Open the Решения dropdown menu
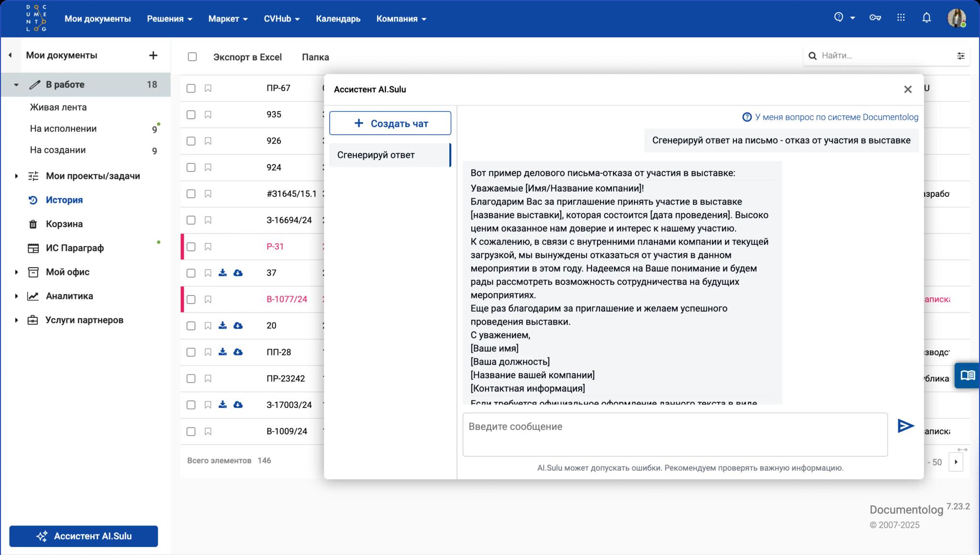Screen dimensions: 980x555 point(169,19)
